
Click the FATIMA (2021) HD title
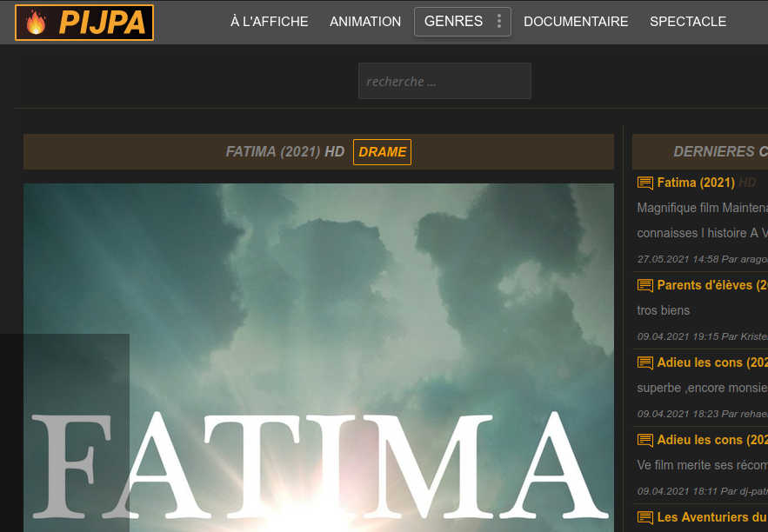[x=285, y=152]
